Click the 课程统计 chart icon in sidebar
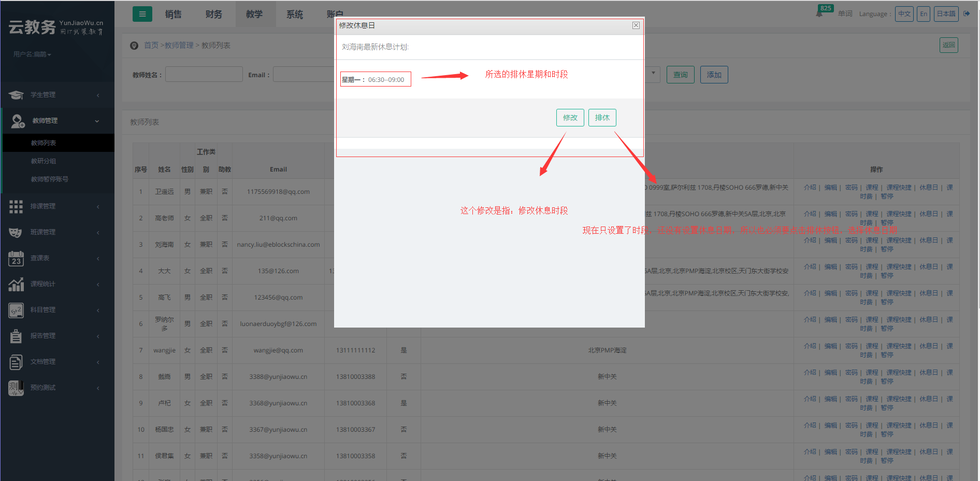Screen dimensions: 980x481 [x=16, y=284]
